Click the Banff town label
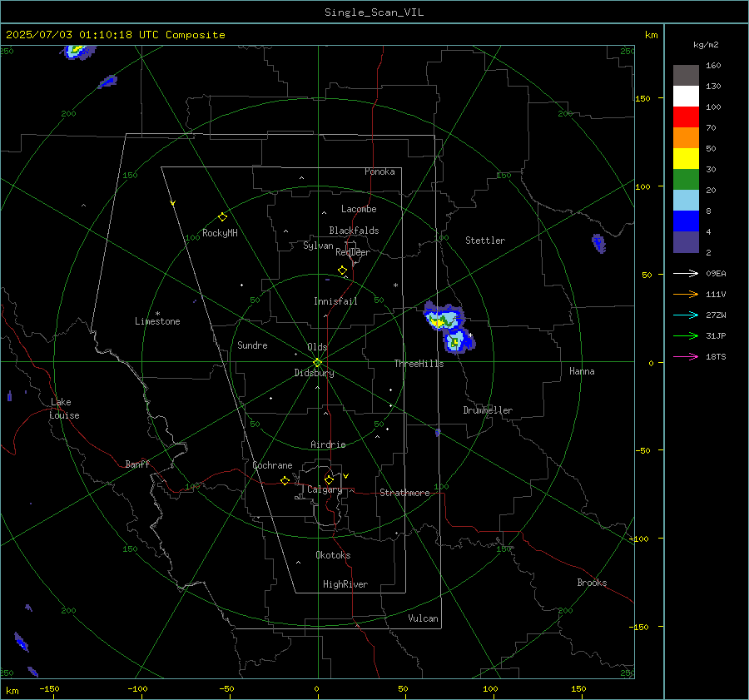749x700 pixels. coord(137,464)
